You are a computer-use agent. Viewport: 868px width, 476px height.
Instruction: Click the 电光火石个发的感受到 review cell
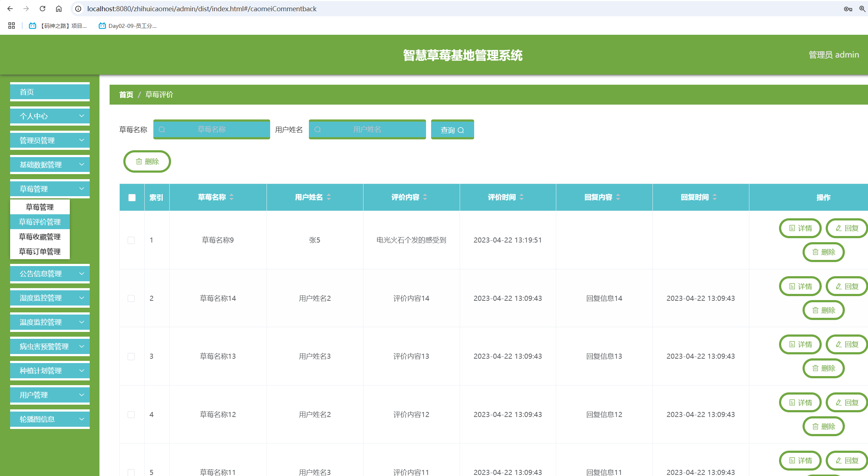pyautogui.click(x=411, y=240)
